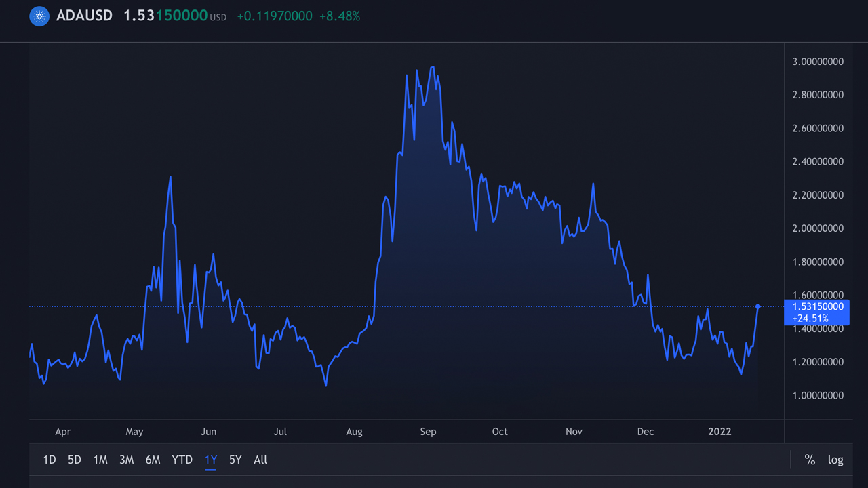Click the Sep label on date axis

tap(428, 431)
